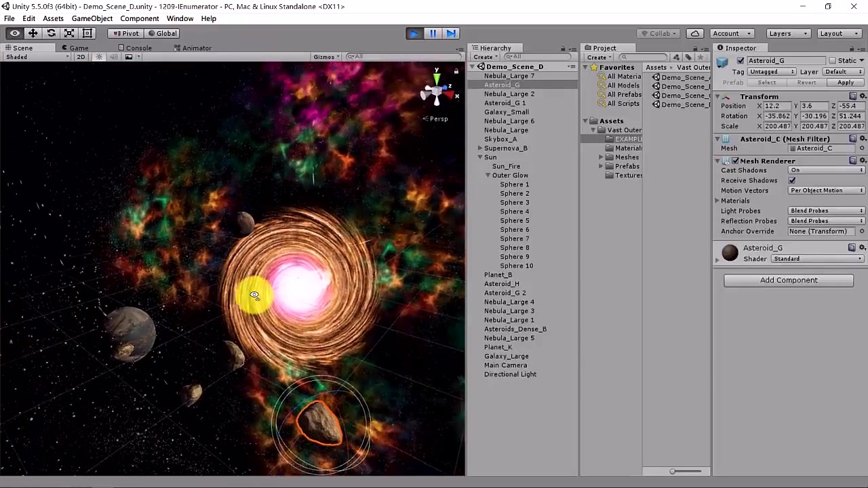Select the Rotate tool

pyautogui.click(x=51, y=33)
